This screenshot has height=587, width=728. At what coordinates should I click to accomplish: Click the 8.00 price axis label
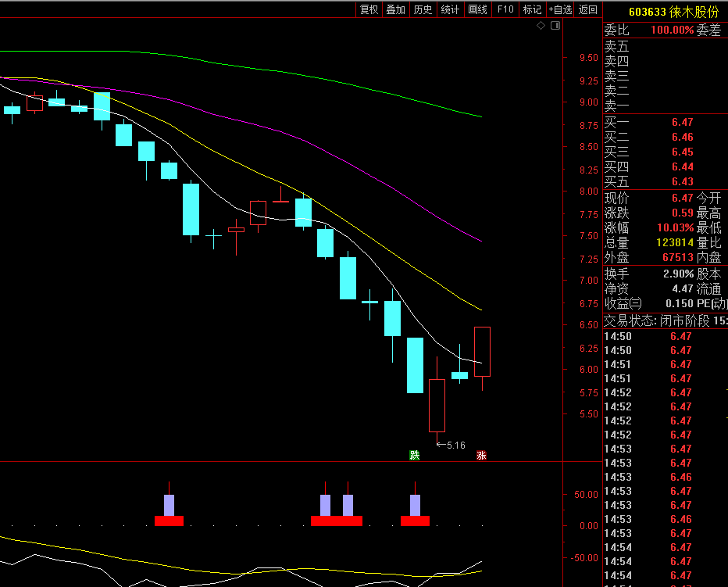[589, 191]
